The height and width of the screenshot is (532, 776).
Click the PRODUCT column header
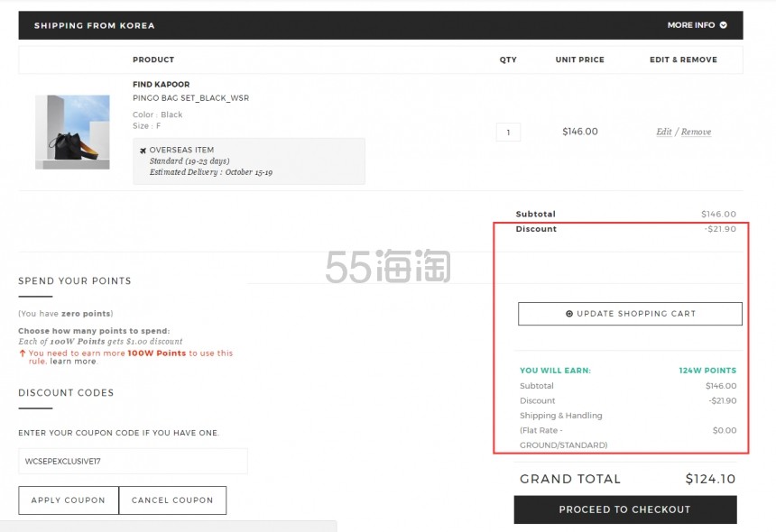pos(153,60)
